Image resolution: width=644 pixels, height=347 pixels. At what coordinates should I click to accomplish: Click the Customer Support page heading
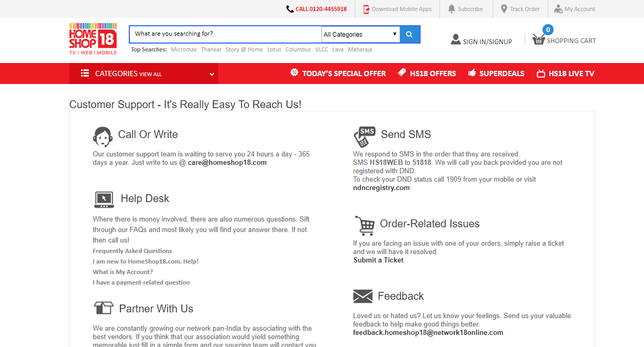click(x=186, y=104)
